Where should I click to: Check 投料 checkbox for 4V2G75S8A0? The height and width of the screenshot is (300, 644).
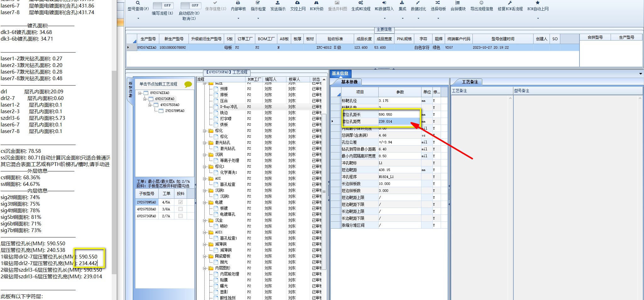click(180, 209)
